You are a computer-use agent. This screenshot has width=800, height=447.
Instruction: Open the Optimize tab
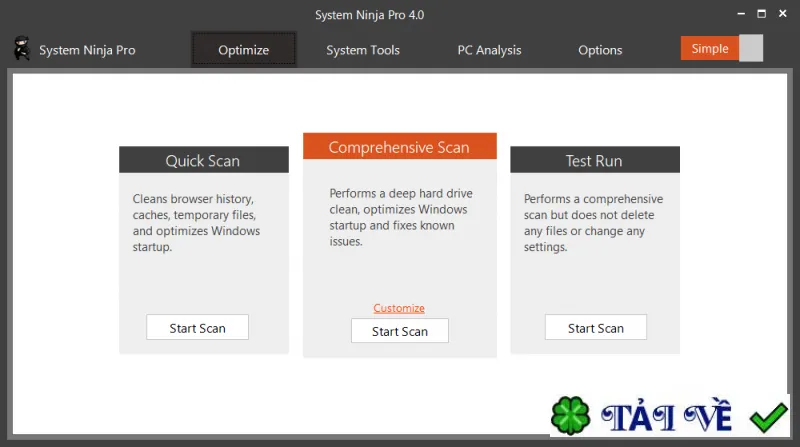pyautogui.click(x=244, y=49)
